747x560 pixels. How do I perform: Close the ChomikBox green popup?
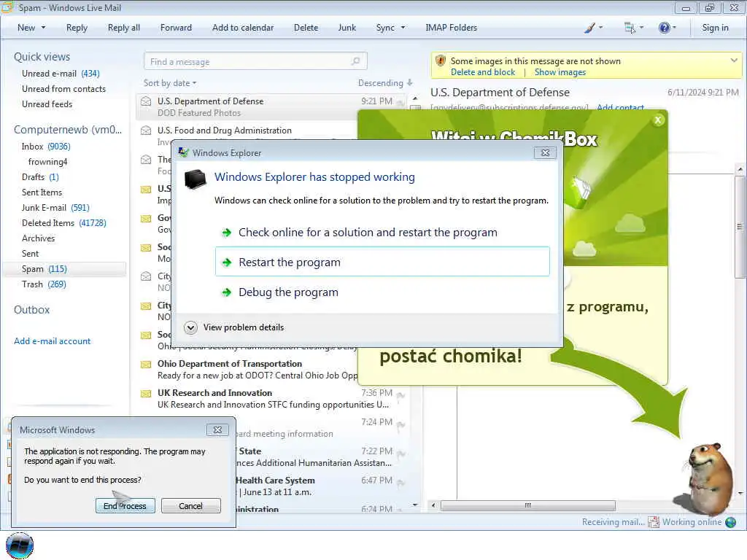pyautogui.click(x=658, y=120)
